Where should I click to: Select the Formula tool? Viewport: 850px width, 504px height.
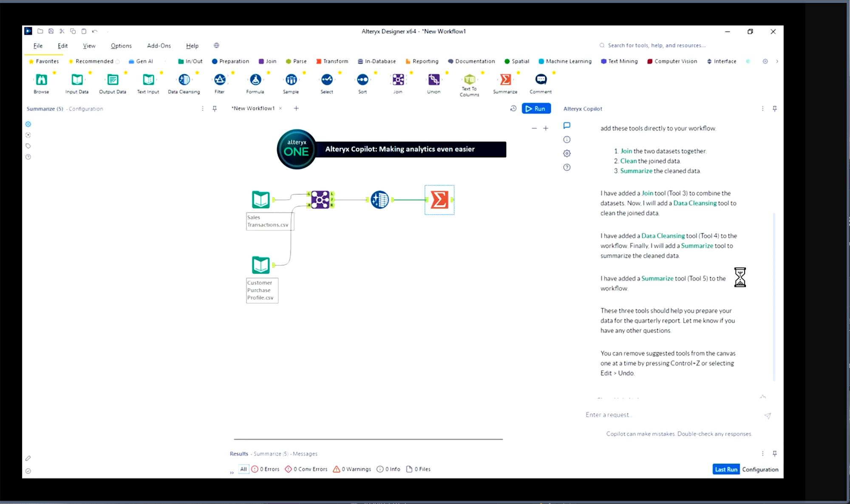255,79
